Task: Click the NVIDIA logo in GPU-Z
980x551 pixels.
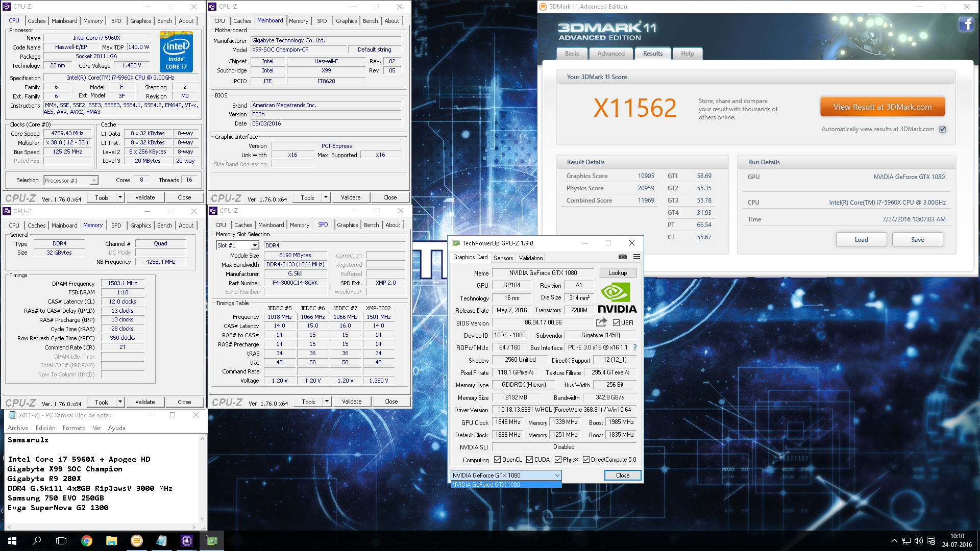Action: point(617,298)
